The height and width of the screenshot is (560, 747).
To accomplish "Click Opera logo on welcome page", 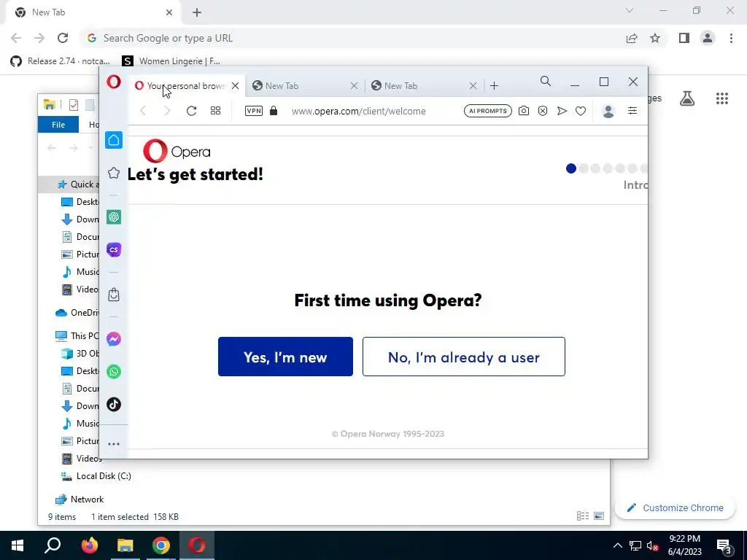I will click(177, 151).
